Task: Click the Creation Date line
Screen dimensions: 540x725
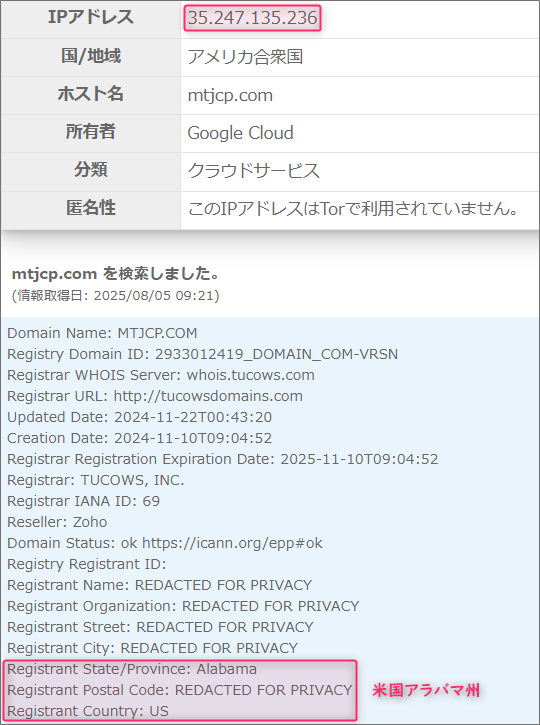Action: click(140, 438)
